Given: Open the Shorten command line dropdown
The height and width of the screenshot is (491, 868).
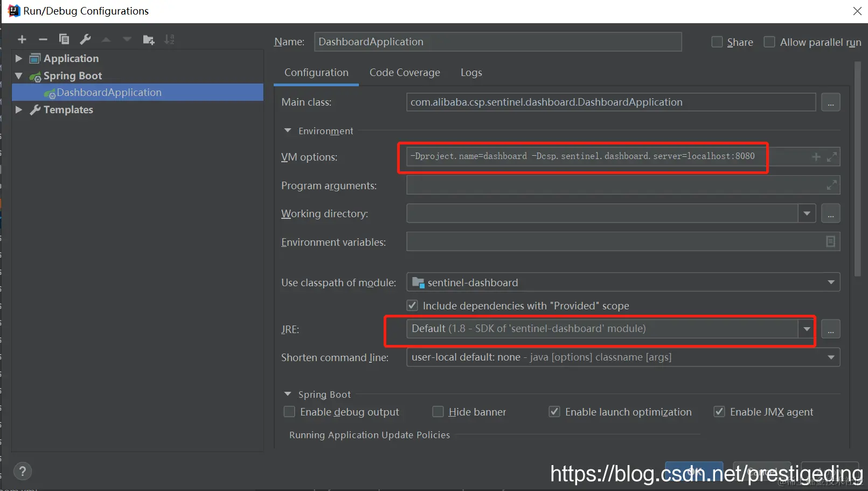Looking at the screenshot, I should [x=831, y=357].
